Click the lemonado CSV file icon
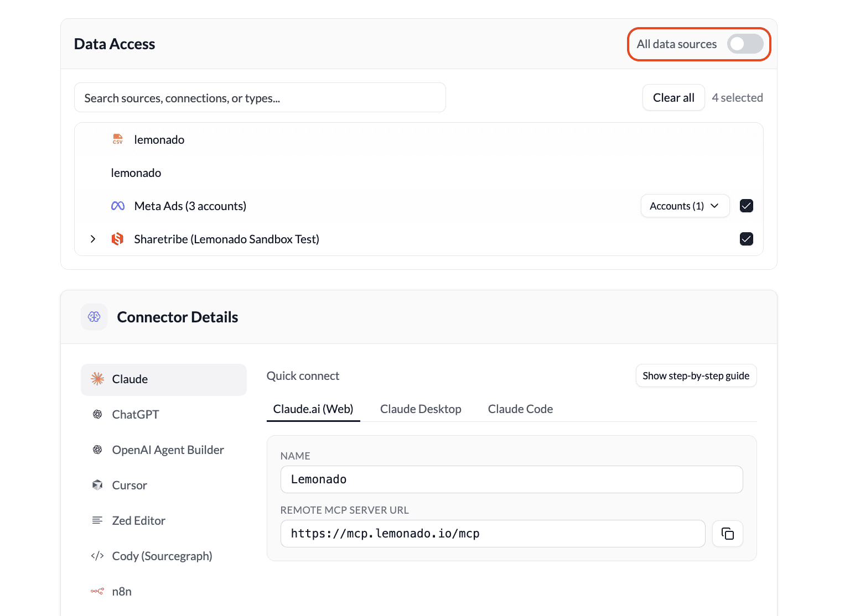This screenshot has height=616, width=855. [x=118, y=139]
